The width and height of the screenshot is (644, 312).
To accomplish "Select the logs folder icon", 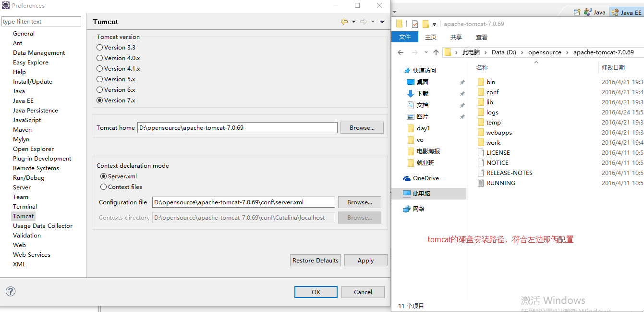I will [481, 112].
